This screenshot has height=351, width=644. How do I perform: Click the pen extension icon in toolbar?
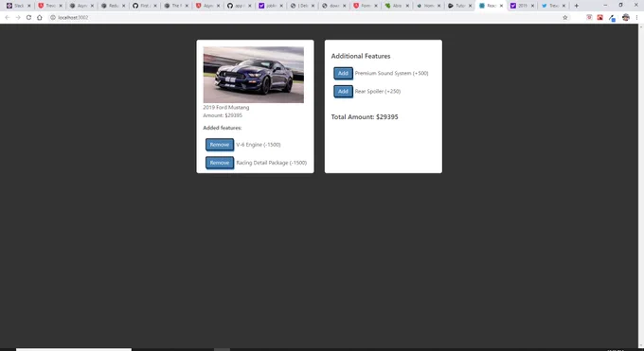pos(612,18)
